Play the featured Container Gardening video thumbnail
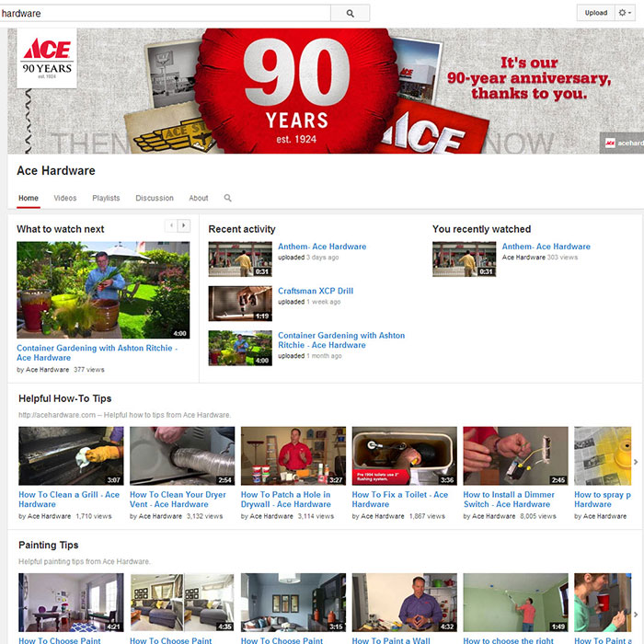 103,290
